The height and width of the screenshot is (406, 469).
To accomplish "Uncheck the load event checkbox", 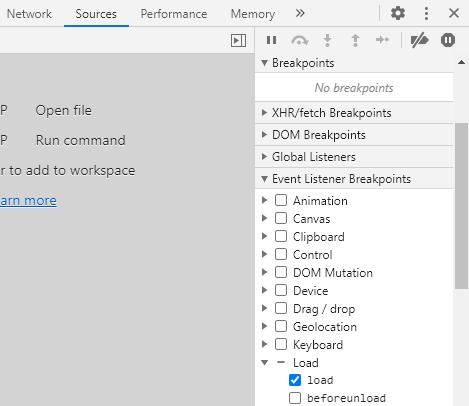I will pyautogui.click(x=295, y=380).
